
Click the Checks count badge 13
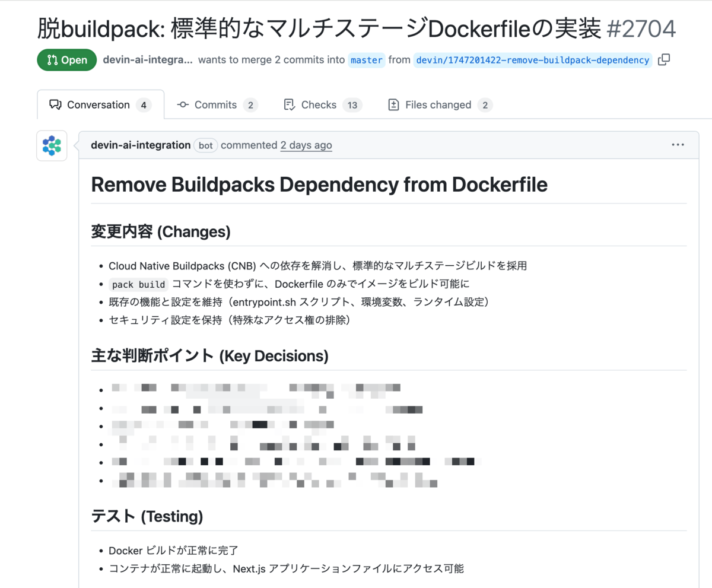[x=352, y=105]
